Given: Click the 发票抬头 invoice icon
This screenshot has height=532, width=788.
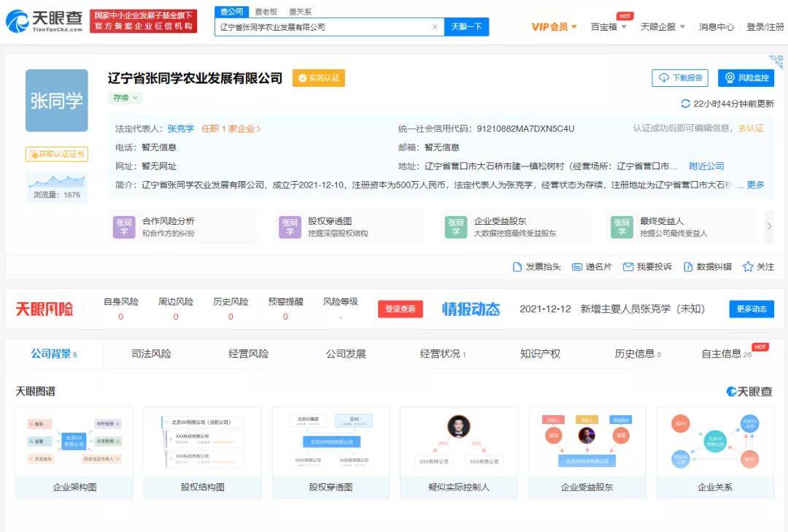Looking at the screenshot, I should (517, 267).
